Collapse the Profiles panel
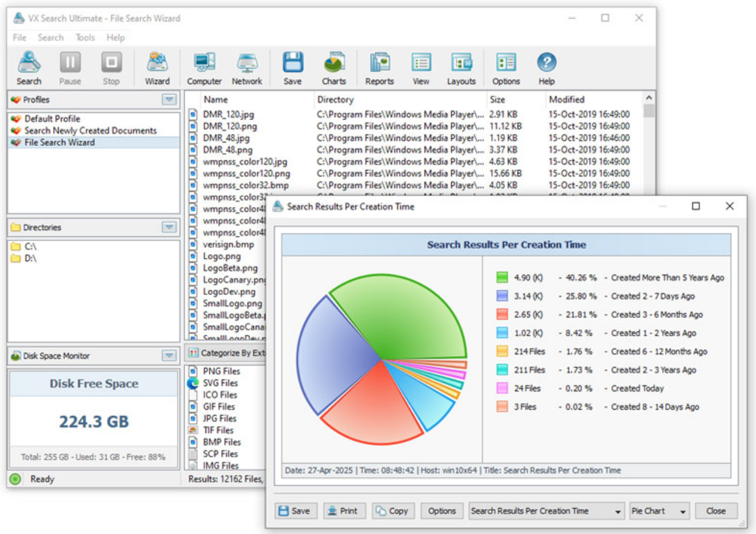 coord(169,99)
